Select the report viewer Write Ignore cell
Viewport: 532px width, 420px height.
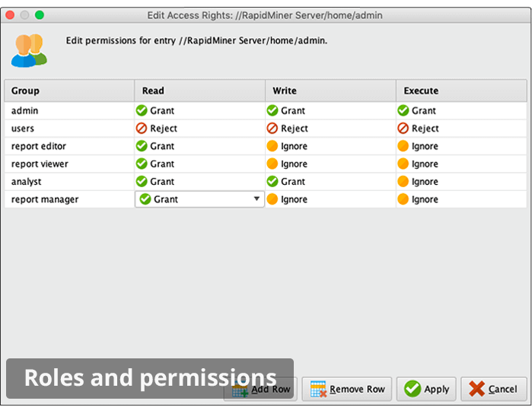(x=330, y=164)
